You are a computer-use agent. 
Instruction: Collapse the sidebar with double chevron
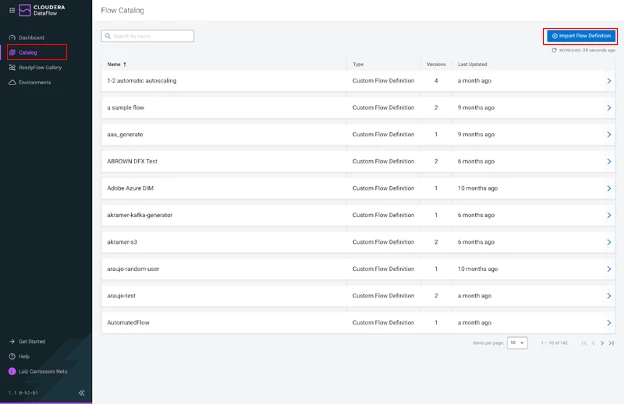(x=82, y=393)
